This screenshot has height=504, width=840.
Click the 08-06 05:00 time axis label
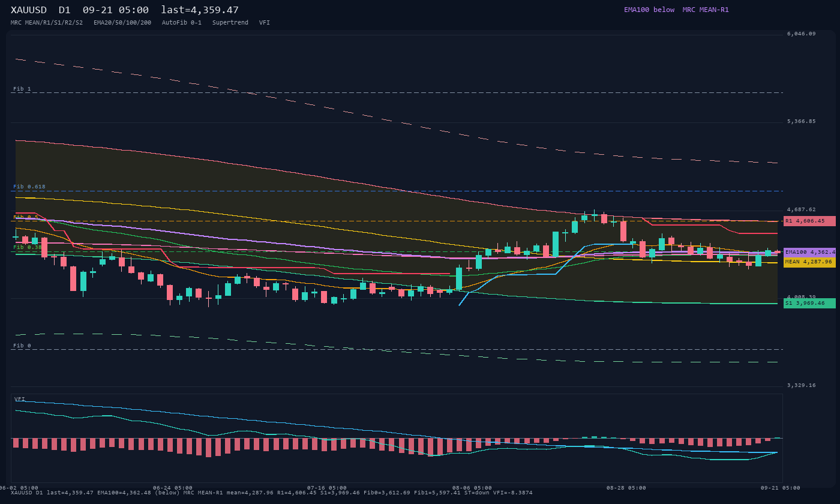(x=472, y=488)
